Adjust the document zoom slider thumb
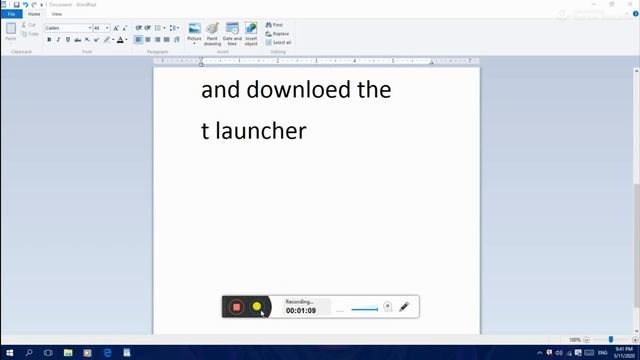The width and height of the screenshot is (640, 360). [611, 340]
